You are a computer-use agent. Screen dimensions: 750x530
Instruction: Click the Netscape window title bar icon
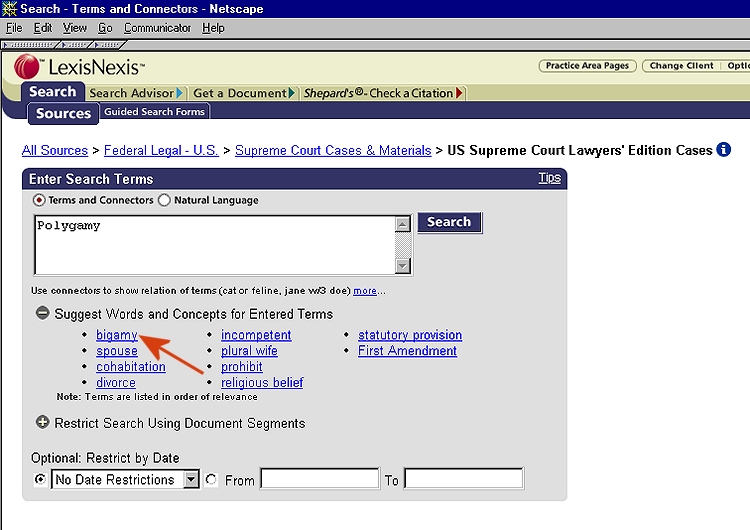coord(9,9)
